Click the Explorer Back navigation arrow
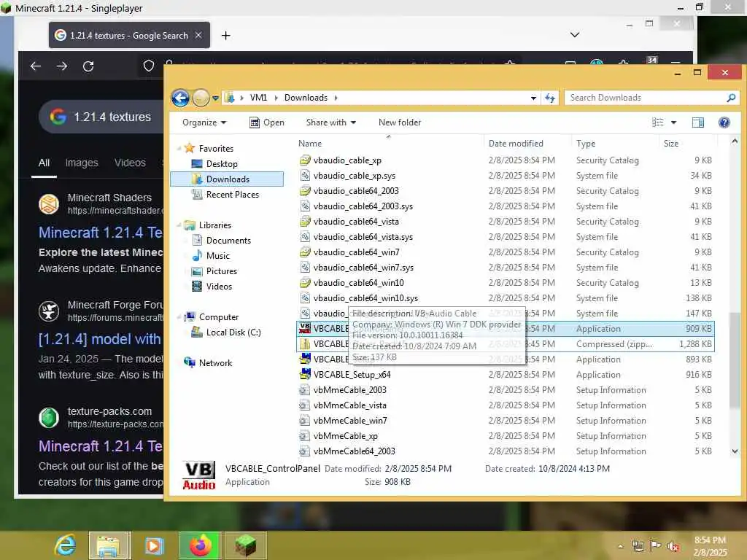The image size is (747, 560). point(180,98)
